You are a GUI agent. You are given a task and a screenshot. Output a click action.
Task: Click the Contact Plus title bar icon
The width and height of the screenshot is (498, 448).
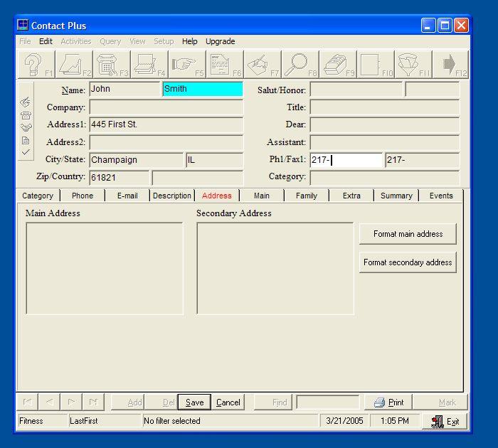23,25
